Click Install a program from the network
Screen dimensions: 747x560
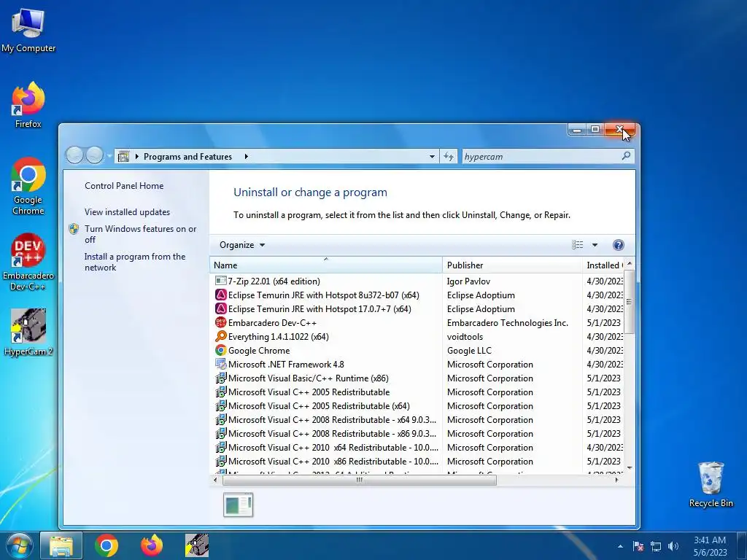[135, 262]
